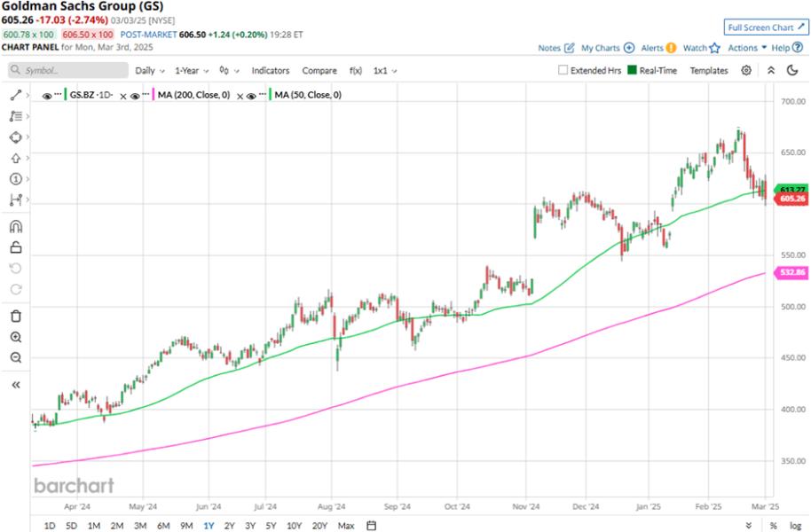Viewport: 811px width, 532px height.
Task: Delete drawings with trash icon
Action: [15, 316]
